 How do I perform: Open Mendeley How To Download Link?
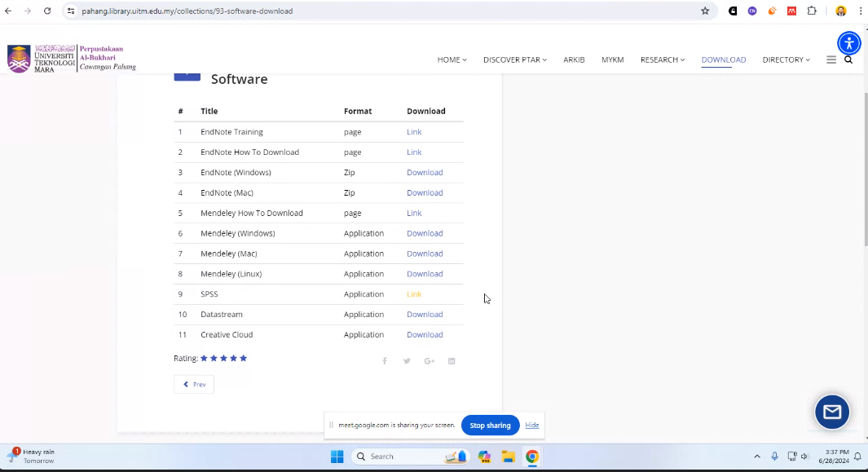[414, 214]
